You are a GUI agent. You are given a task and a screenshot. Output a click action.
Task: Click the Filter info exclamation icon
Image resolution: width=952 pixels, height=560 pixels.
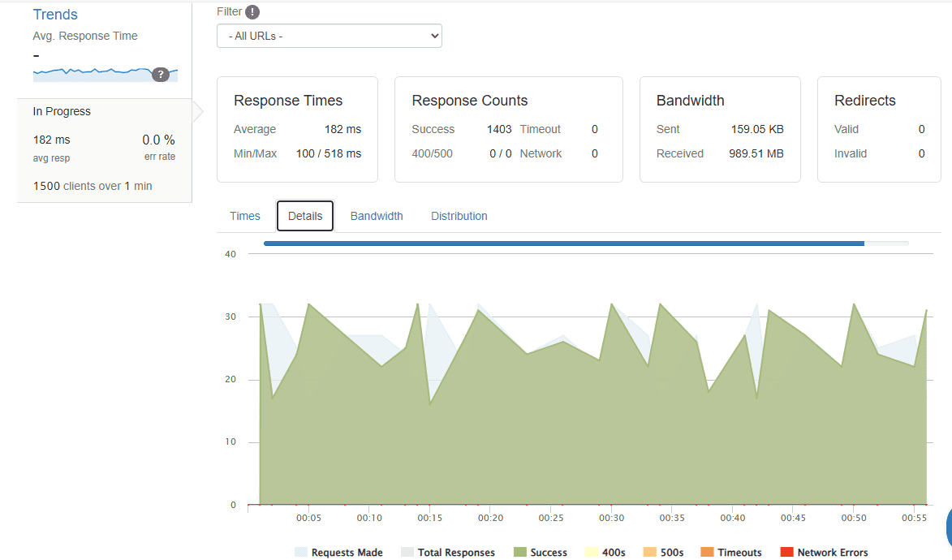[252, 11]
